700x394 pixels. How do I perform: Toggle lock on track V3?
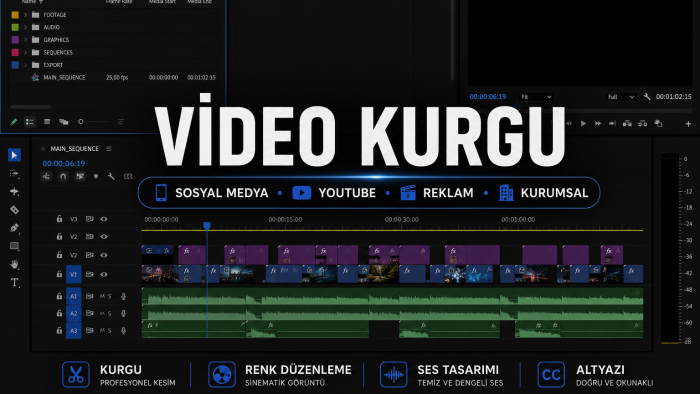59,219
